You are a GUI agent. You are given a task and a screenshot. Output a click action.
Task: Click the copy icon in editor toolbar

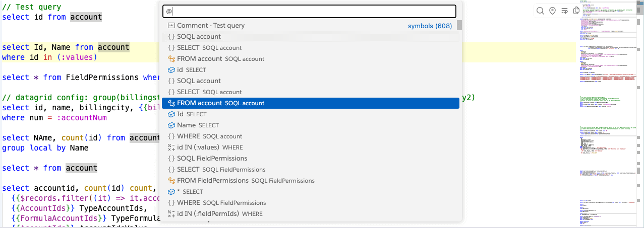point(576,11)
